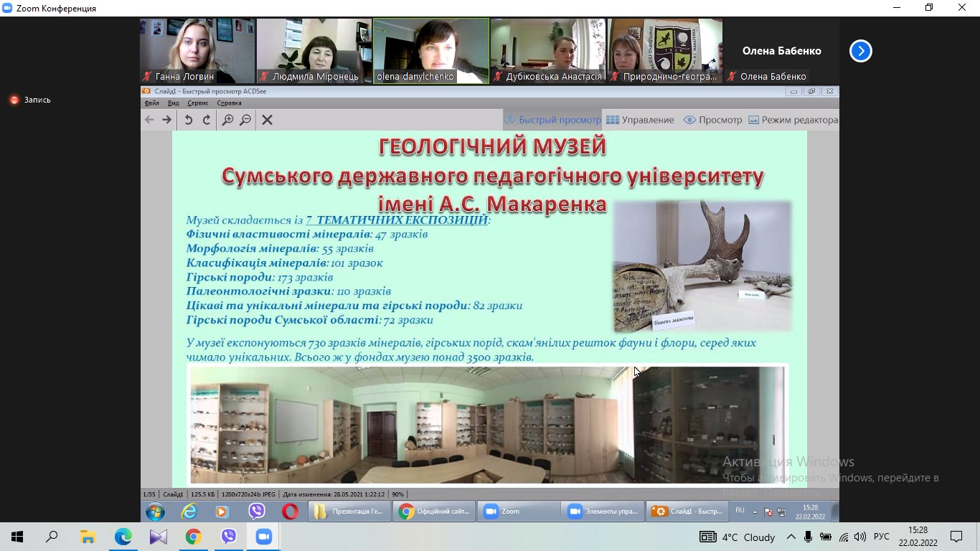The height and width of the screenshot is (551, 980).
Task: Switch to Режим редактора tab
Action: click(x=793, y=120)
